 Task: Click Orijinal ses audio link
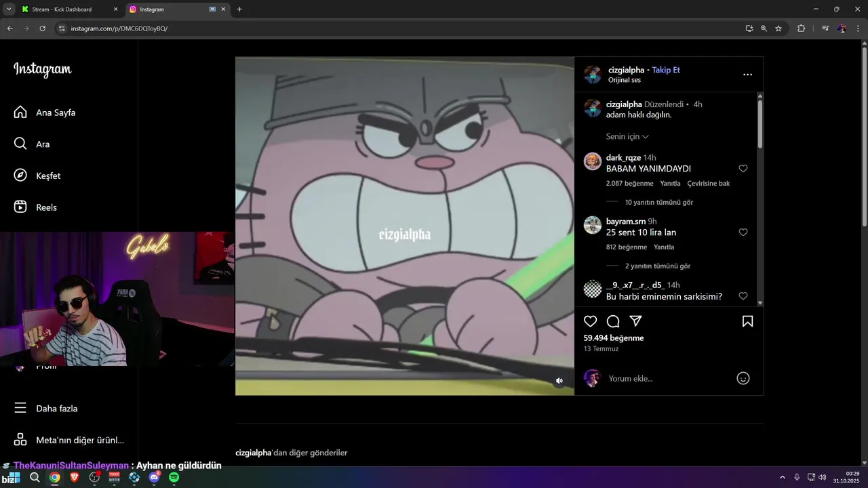[x=625, y=80]
